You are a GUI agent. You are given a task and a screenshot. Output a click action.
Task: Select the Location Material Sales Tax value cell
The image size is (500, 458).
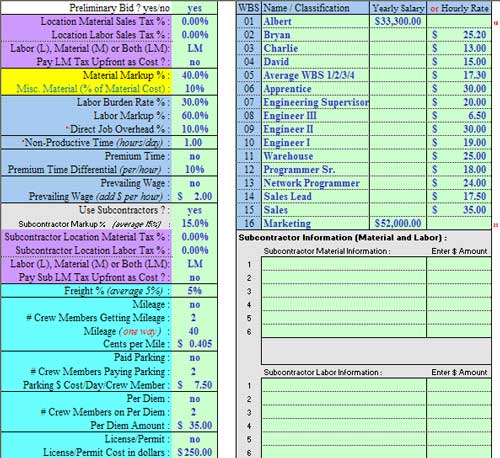(195, 21)
